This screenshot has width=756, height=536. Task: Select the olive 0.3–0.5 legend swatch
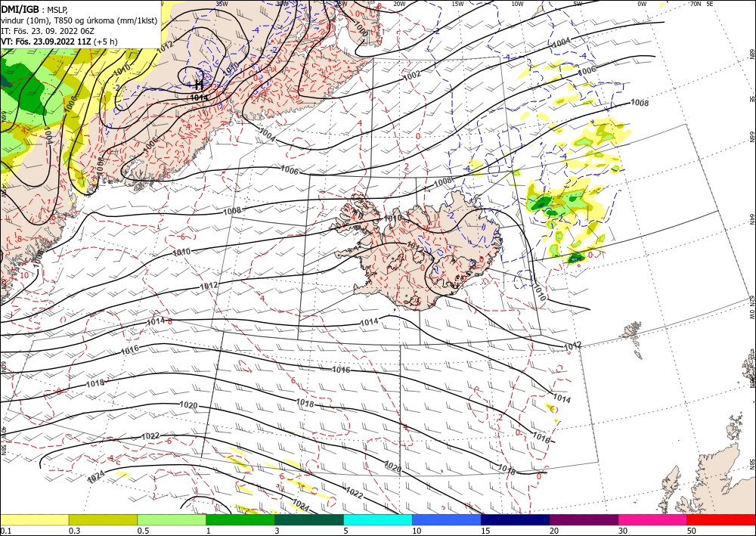click(x=103, y=520)
